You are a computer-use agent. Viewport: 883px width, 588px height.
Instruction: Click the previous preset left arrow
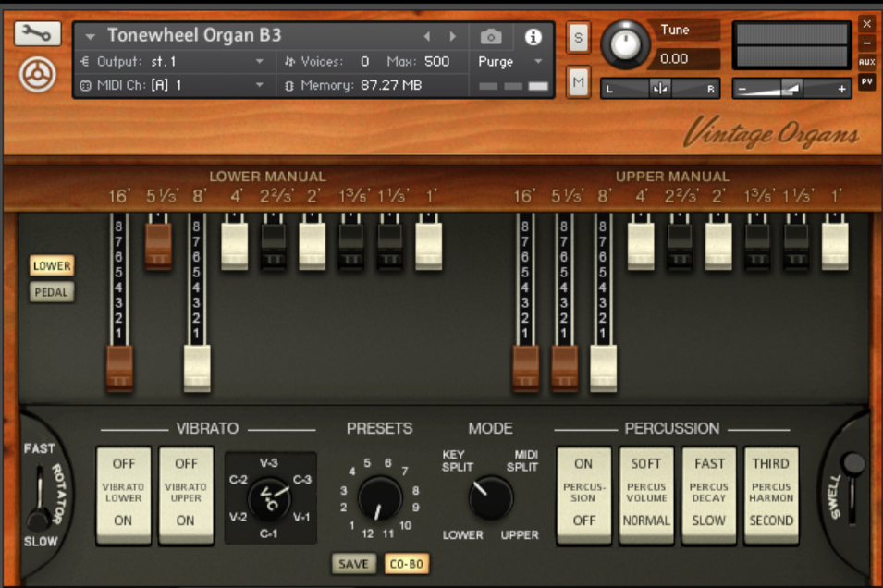(426, 37)
